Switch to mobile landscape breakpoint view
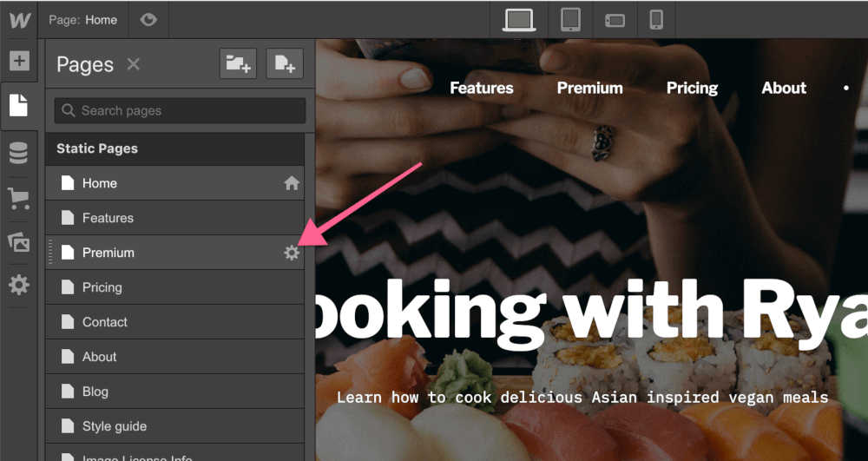 [x=615, y=20]
